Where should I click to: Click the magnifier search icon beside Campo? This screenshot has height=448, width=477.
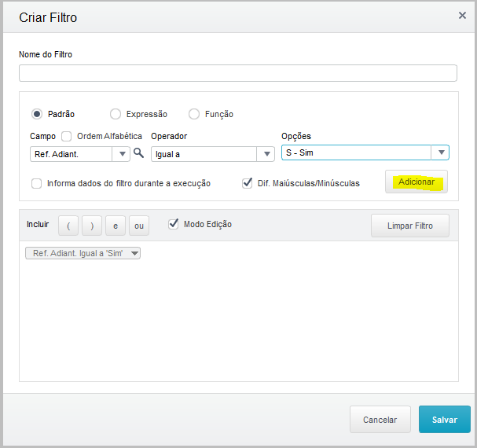[139, 152]
